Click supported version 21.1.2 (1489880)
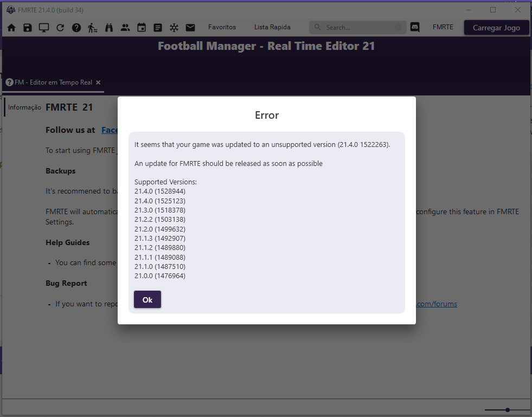 pyautogui.click(x=160, y=248)
